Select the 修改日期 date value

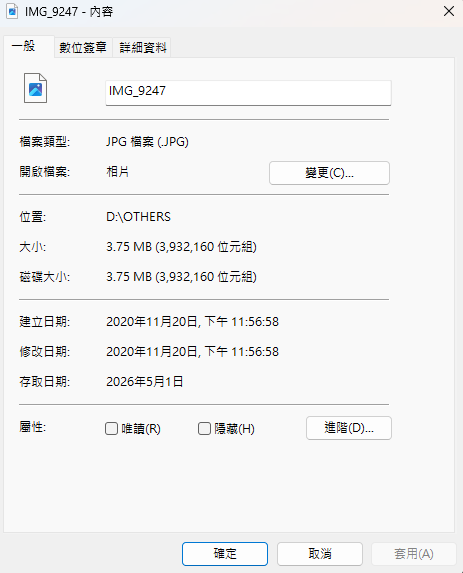[x=192, y=352]
